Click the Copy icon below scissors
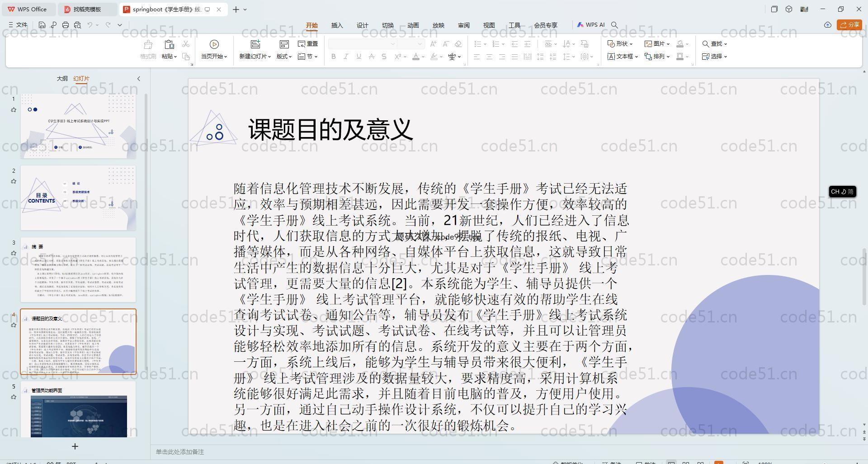Viewport: 868px width, 464px height. (186, 57)
